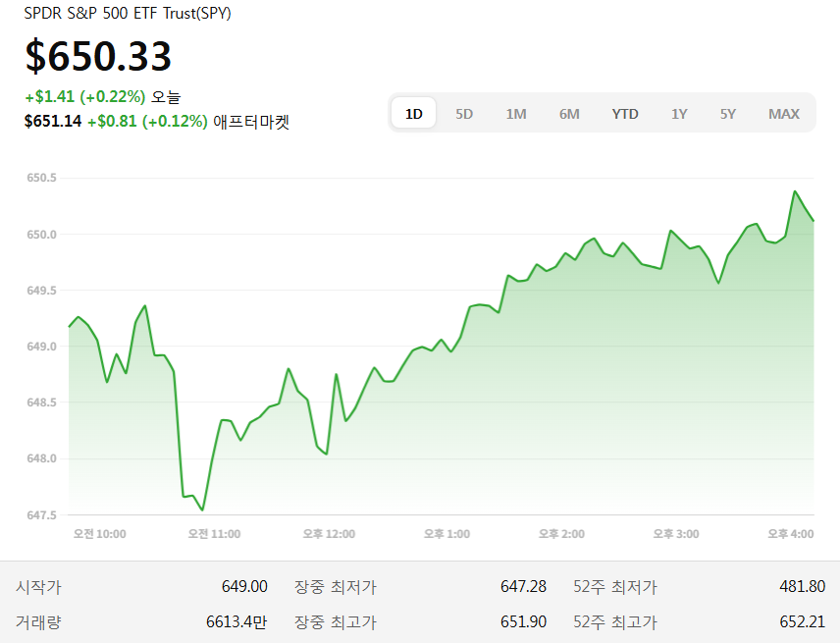840x643 pixels.
Task: Click the 오후 3:00 time label
Action: tap(676, 534)
